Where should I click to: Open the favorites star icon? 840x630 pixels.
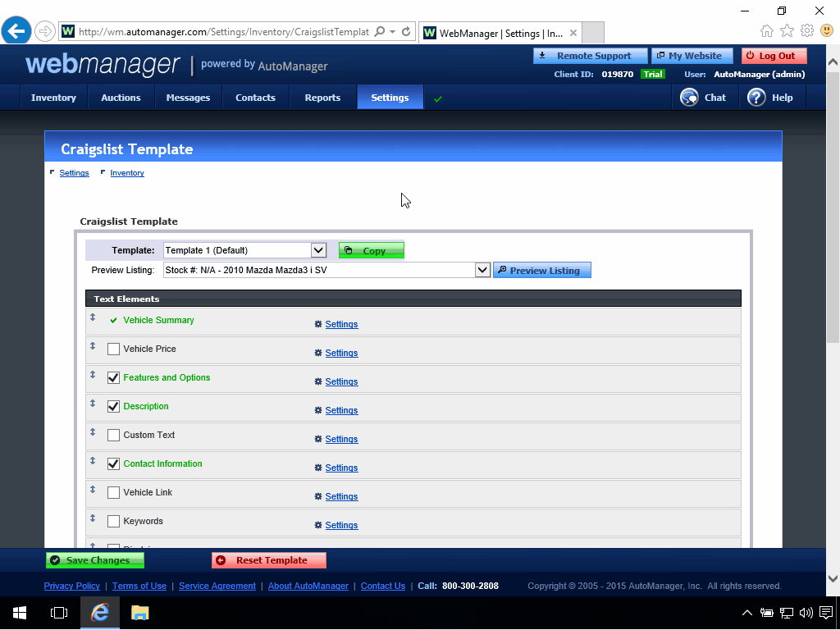point(787,30)
